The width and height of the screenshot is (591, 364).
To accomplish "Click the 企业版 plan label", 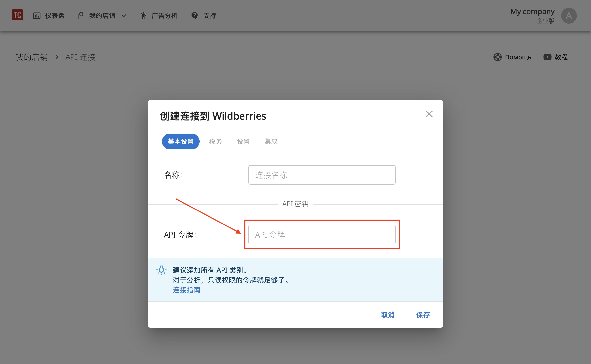I will [546, 21].
